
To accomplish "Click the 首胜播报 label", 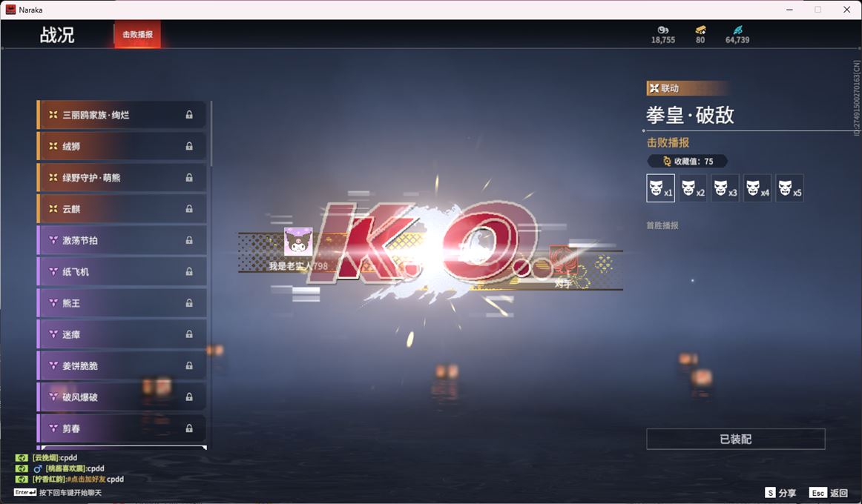I will pos(662,225).
